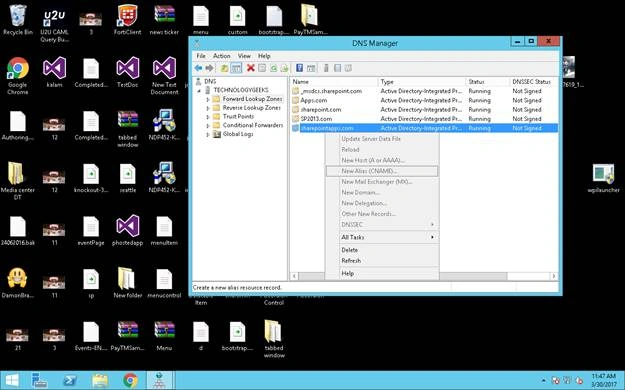Open Server Manager from the taskbar

tap(39, 380)
